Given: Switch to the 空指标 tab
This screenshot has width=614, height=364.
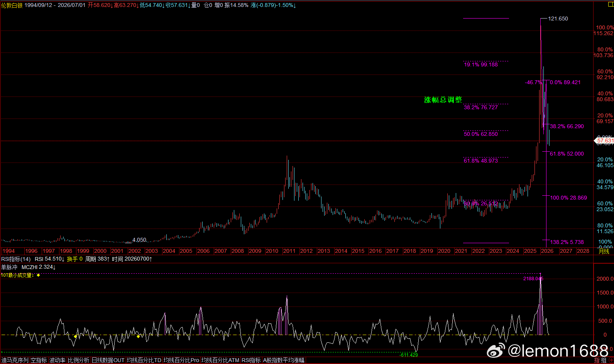Looking at the screenshot, I should coord(39,360).
